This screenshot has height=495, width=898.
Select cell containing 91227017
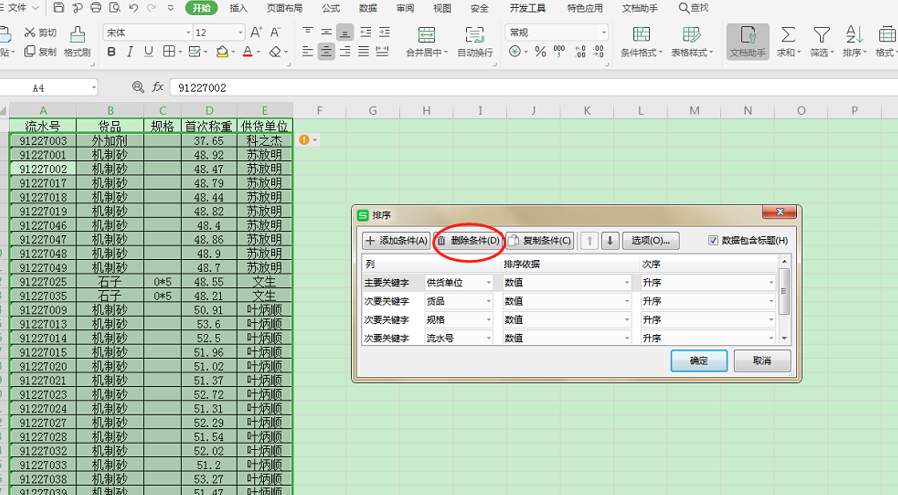click(x=43, y=183)
